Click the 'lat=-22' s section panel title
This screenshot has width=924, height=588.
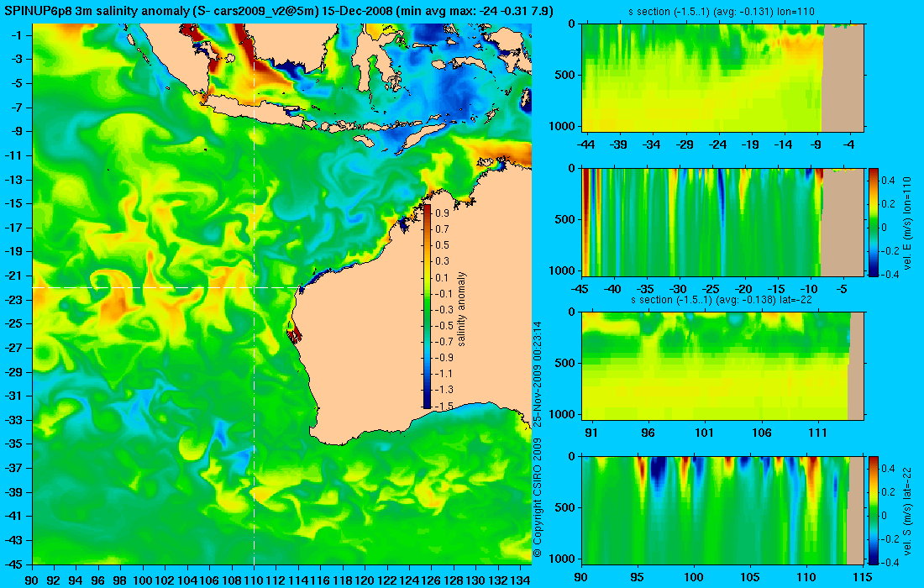click(x=722, y=300)
